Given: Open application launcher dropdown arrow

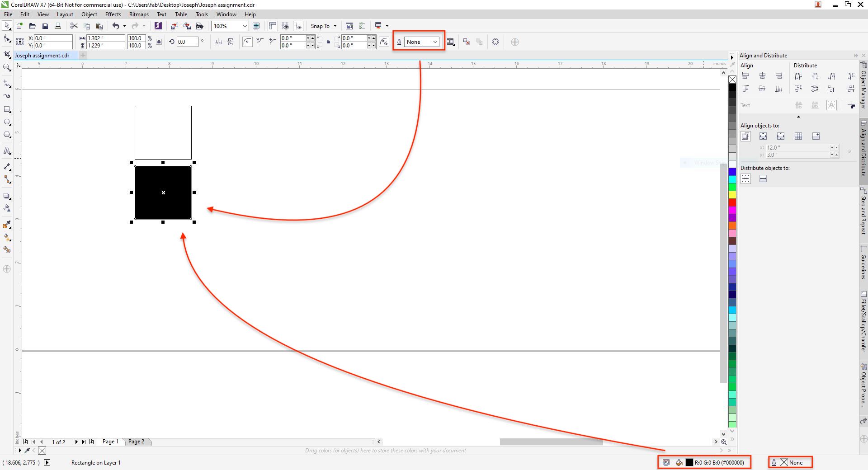Looking at the screenshot, I should click(387, 26).
